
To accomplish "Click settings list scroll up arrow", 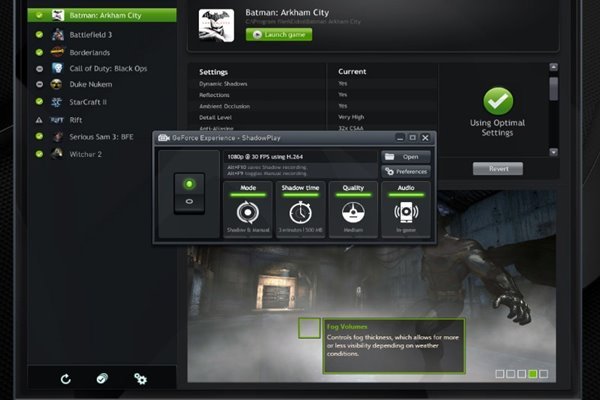I will click(553, 67).
